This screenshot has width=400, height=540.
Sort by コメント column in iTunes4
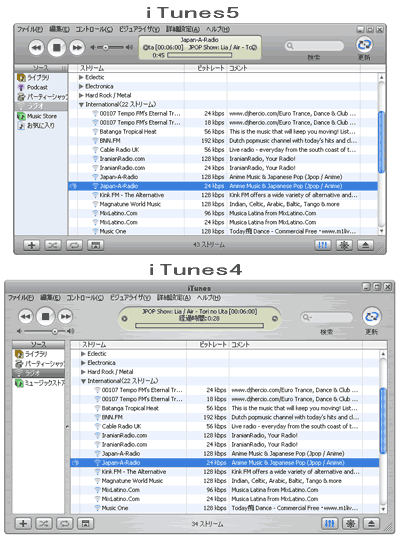pos(296,344)
